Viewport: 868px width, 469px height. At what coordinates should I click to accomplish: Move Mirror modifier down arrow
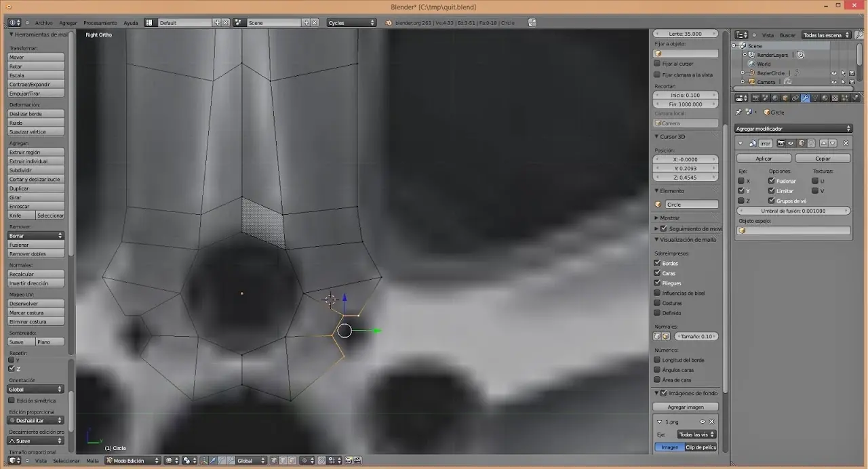pos(833,143)
